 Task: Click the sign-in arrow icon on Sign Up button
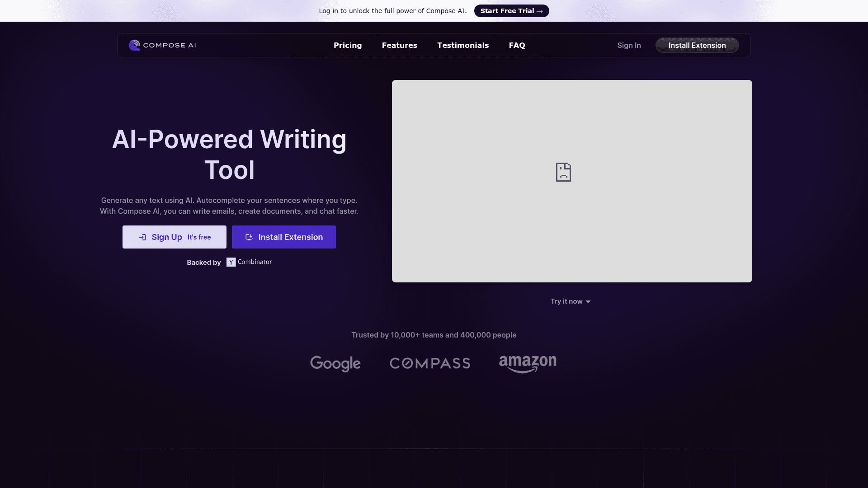tap(142, 237)
